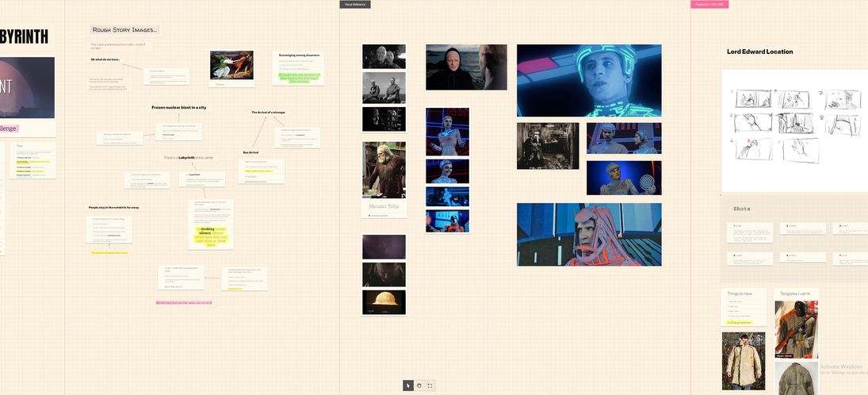
Task: Select the black-and-white alley photo
Action: click(x=548, y=146)
